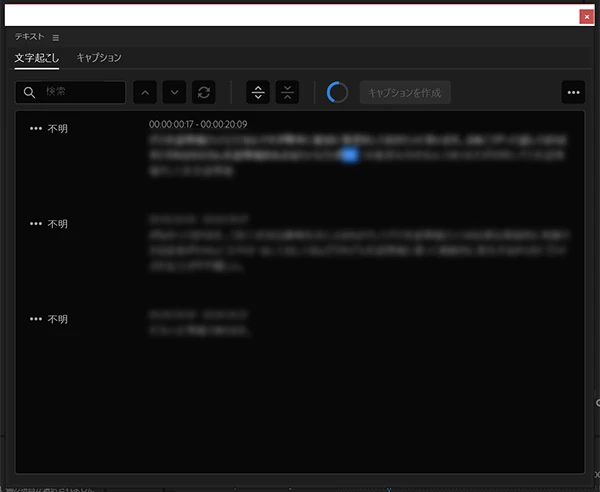Click the third 不明 speaker label
Screen dimensions: 600x492
tap(57, 319)
